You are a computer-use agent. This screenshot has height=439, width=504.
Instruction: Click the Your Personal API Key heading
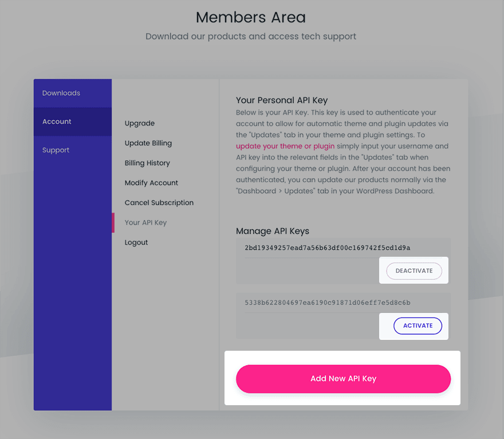282,100
